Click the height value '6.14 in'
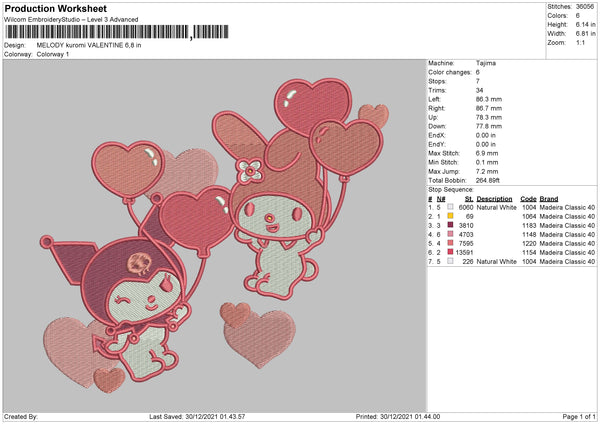600x424 pixels. [x=585, y=24]
